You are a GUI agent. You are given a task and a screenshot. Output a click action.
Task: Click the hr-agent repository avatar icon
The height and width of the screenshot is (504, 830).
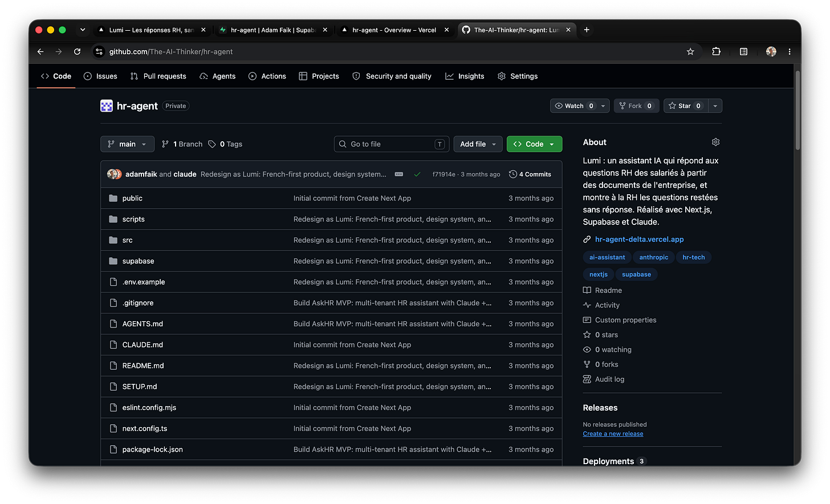point(107,106)
